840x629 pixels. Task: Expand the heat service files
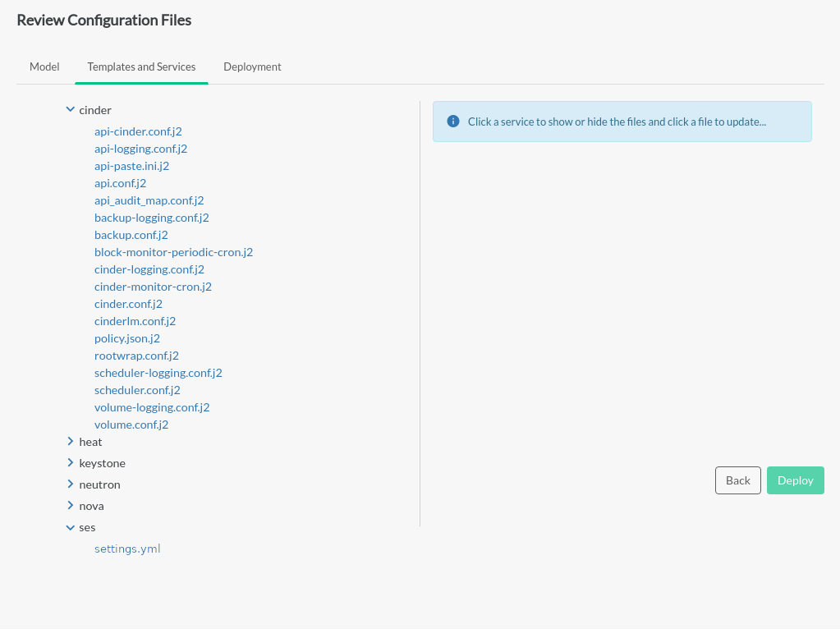click(x=71, y=442)
